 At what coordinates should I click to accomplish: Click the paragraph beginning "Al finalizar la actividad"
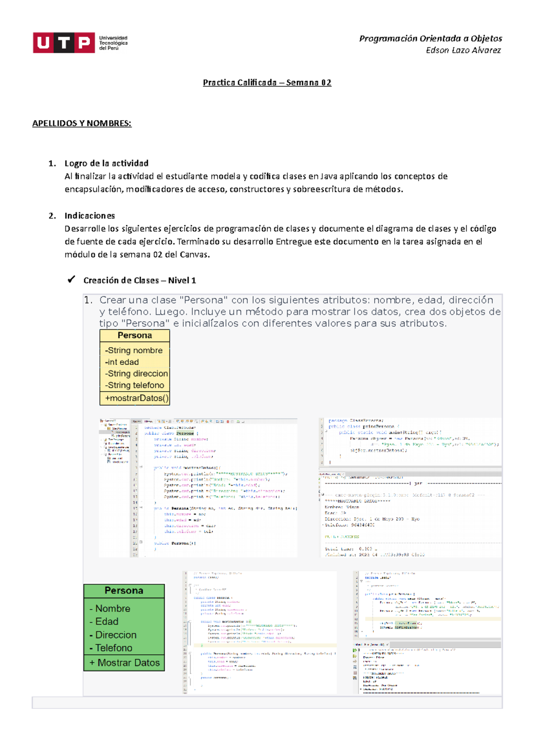(256, 183)
